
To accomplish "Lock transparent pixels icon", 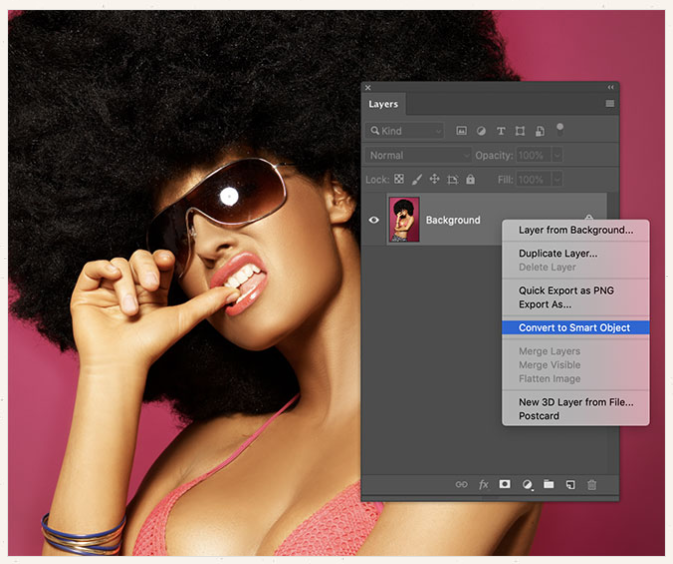I will (399, 179).
